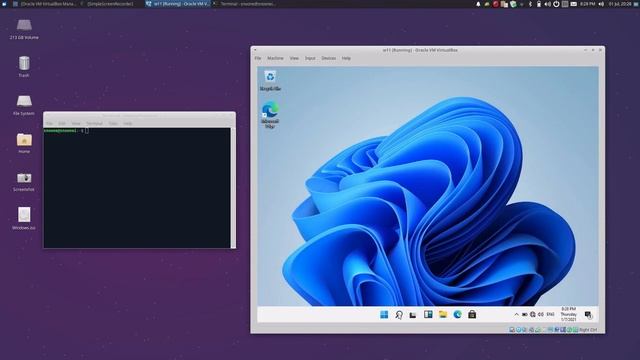640x360 pixels.
Task: Select the 213 GB Volume desktop icon
Action: (x=24, y=29)
